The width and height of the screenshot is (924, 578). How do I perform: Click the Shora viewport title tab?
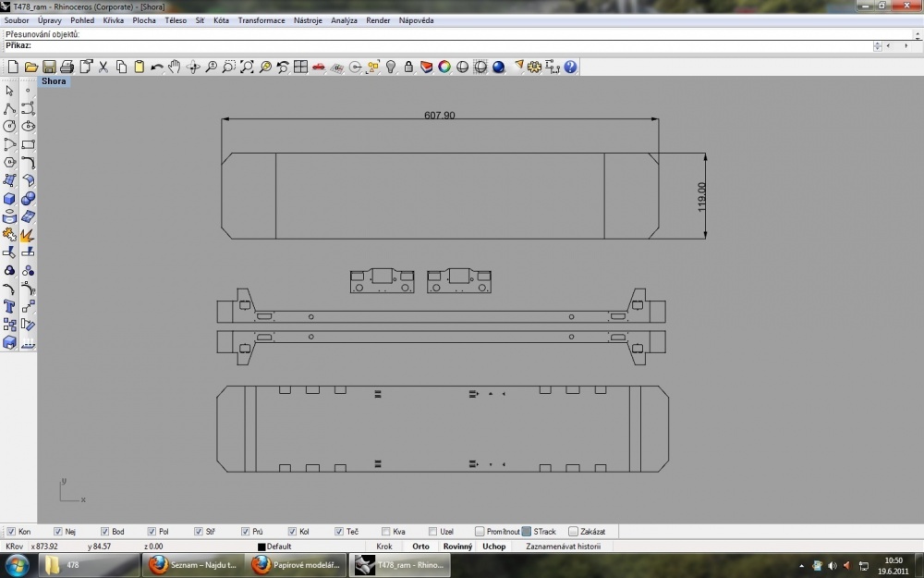(x=54, y=81)
